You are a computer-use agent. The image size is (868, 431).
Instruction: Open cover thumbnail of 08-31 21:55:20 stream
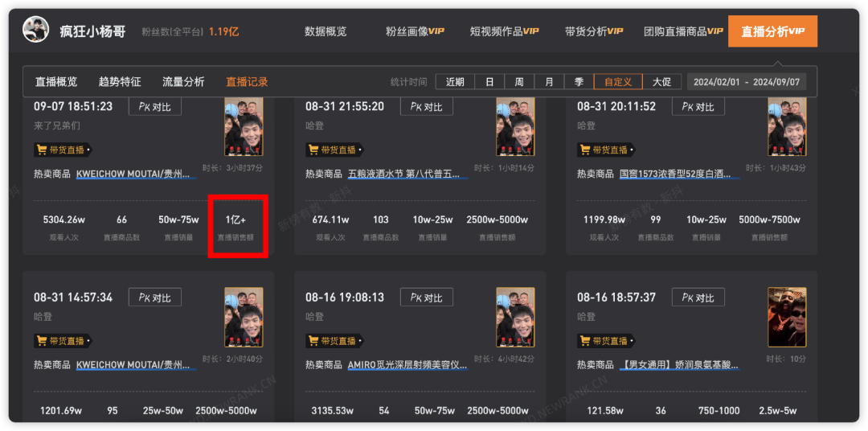pyautogui.click(x=515, y=127)
